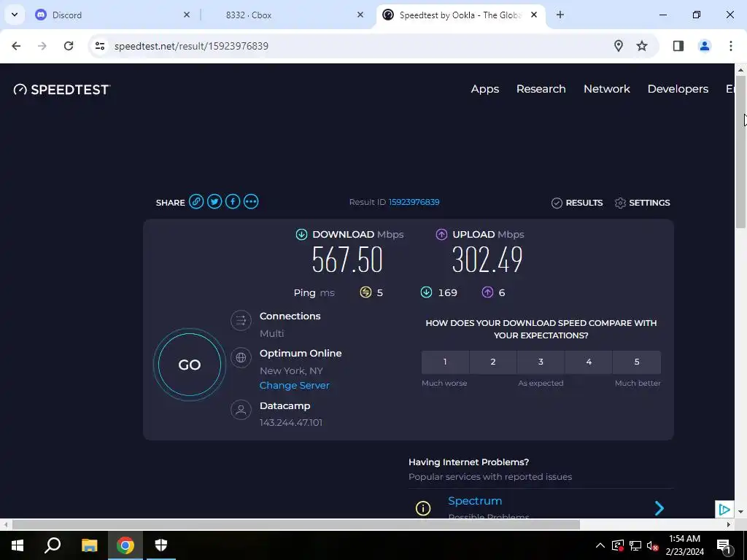This screenshot has width=747, height=560.
Task: Open the tab search dropdown arrow
Action: (x=15, y=15)
